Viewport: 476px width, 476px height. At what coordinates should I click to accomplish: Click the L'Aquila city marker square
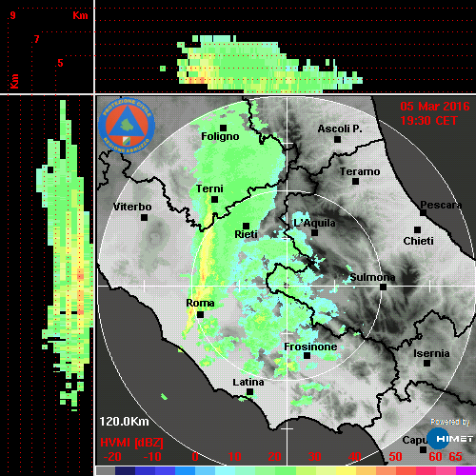coord(314,233)
